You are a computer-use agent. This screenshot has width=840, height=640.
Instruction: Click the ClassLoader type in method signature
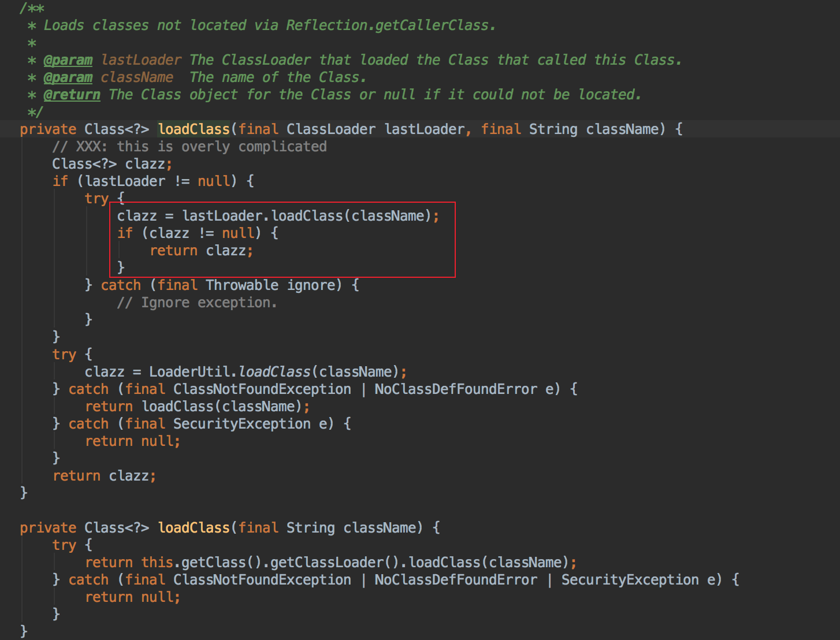click(330, 129)
